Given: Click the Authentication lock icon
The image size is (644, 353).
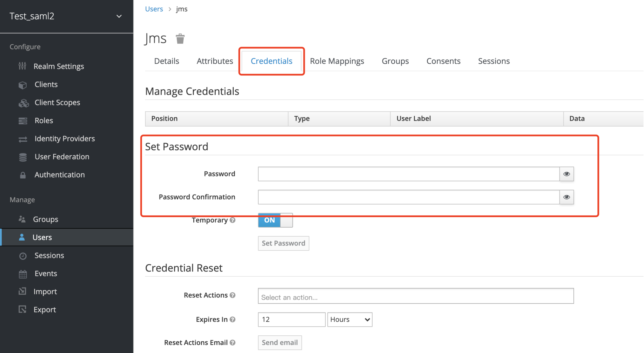Looking at the screenshot, I should (x=23, y=175).
